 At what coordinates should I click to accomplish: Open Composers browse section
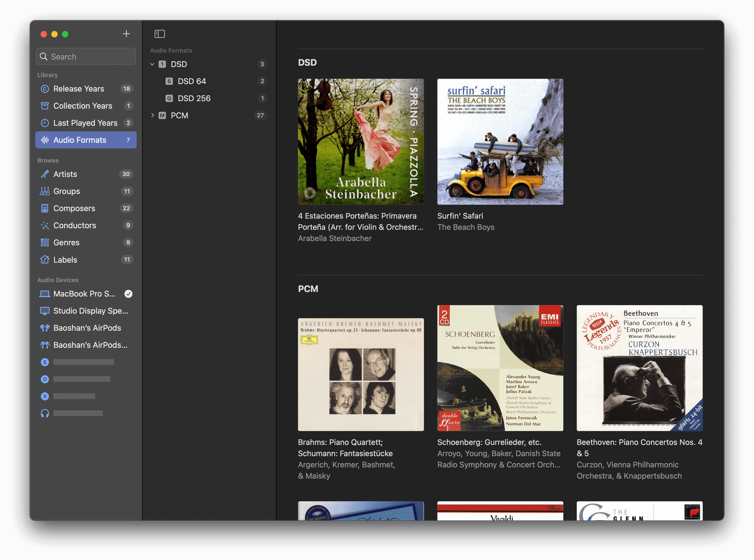pos(74,208)
